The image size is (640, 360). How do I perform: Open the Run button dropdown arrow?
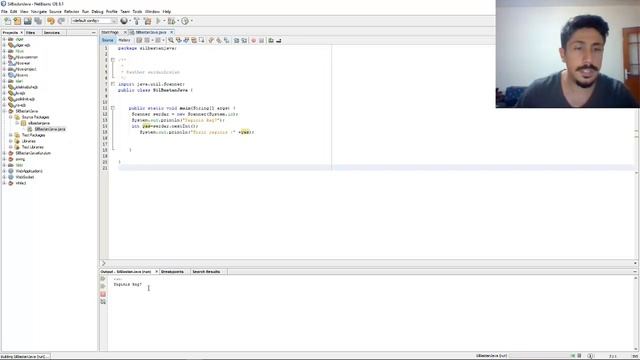point(164,21)
